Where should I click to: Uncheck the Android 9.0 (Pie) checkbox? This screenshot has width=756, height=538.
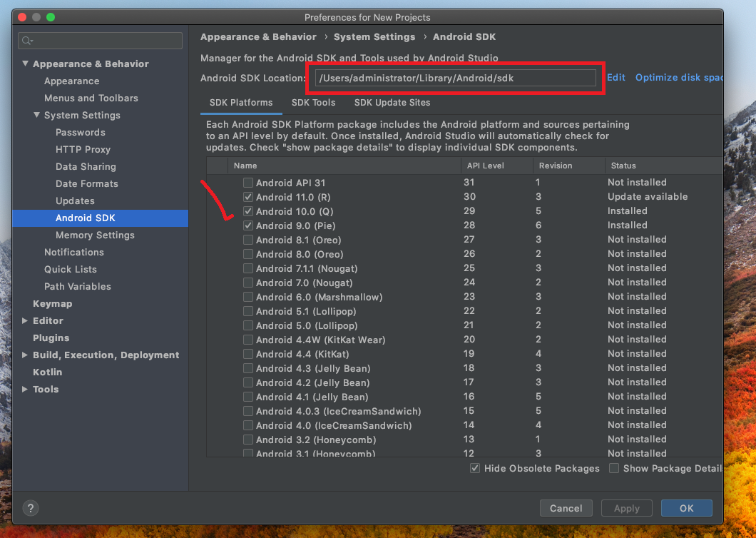247,225
